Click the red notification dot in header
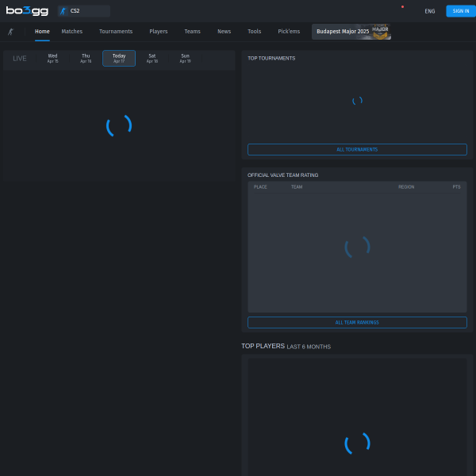476x476 pixels. pos(402,6)
